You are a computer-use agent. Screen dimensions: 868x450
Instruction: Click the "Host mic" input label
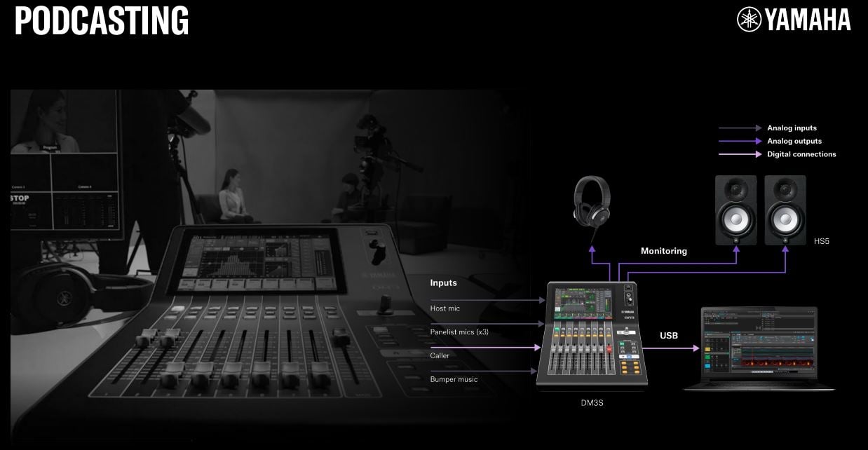click(445, 308)
